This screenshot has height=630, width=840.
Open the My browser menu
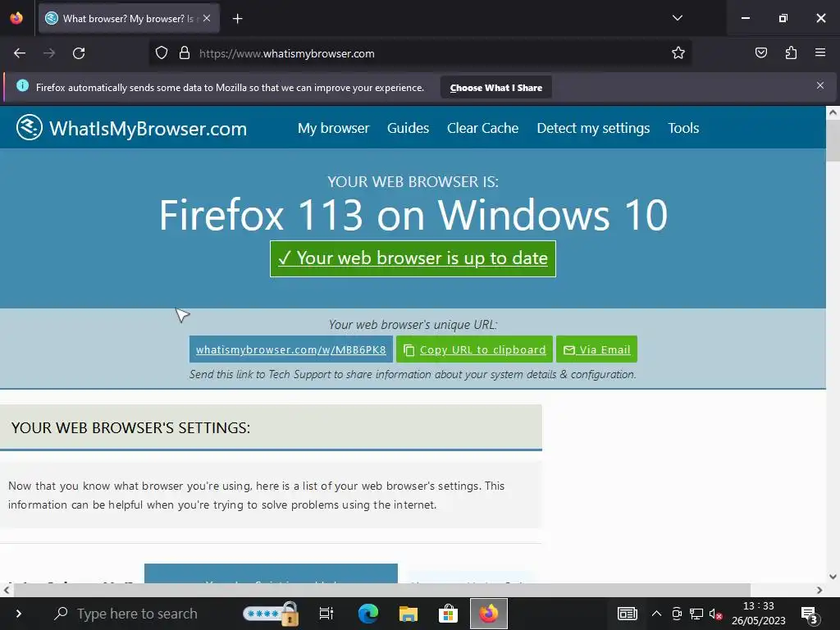(x=333, y=128)
